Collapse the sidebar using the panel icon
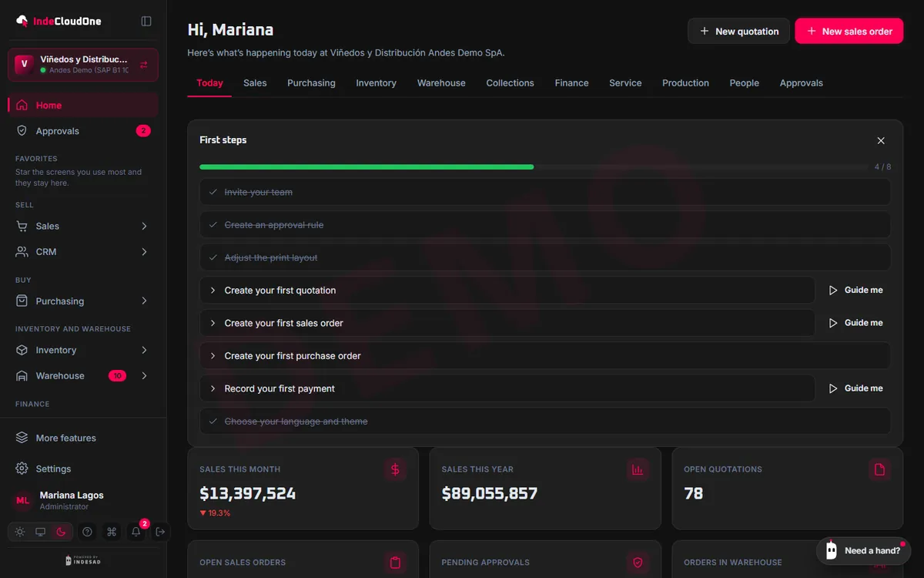Image resolution: width=924 pixels, height=578 pixels. (146, 21)
